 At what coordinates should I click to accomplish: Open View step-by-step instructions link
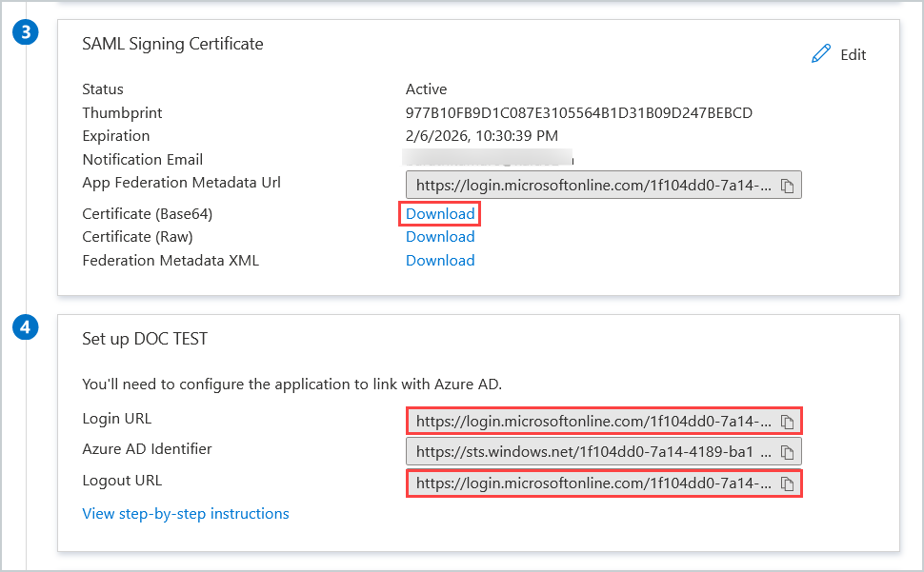[x=186, y=514]
